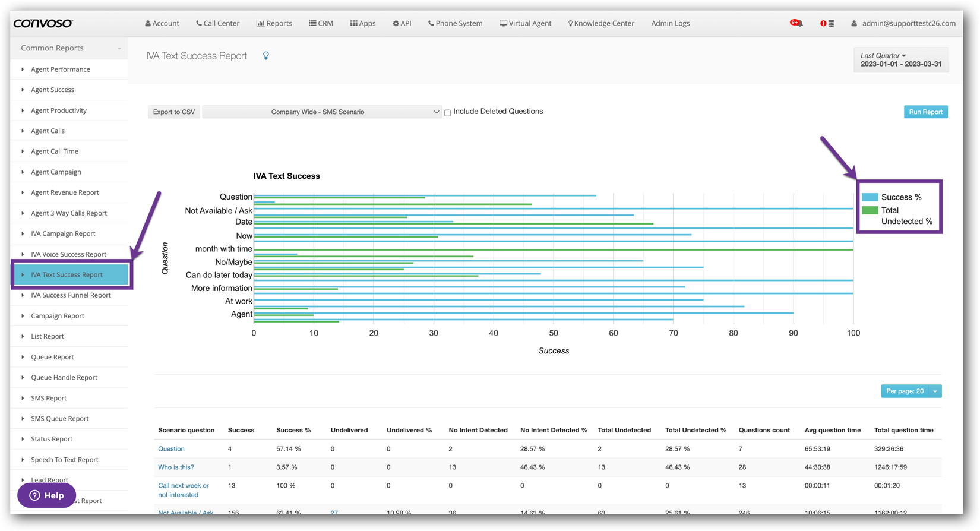Enable the Include Deleted Questions checkbox
This screenshot has height=531, width=980.
[448, 112]
